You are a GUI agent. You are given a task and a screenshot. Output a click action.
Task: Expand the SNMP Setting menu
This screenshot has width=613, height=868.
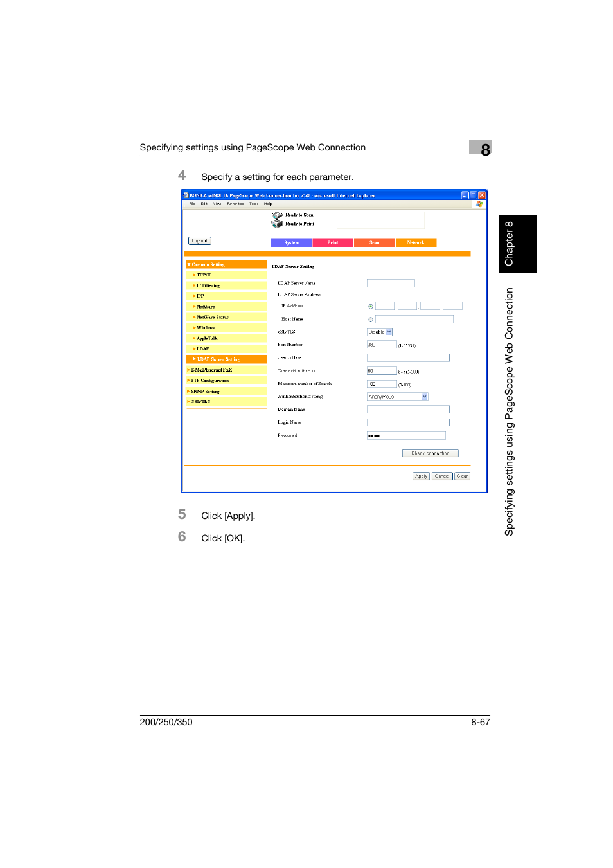coord(226,392)
